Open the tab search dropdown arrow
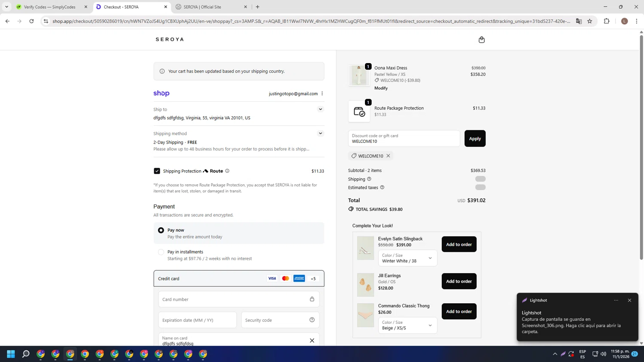This screenshot has height=362, width=644. click(6, 7)
